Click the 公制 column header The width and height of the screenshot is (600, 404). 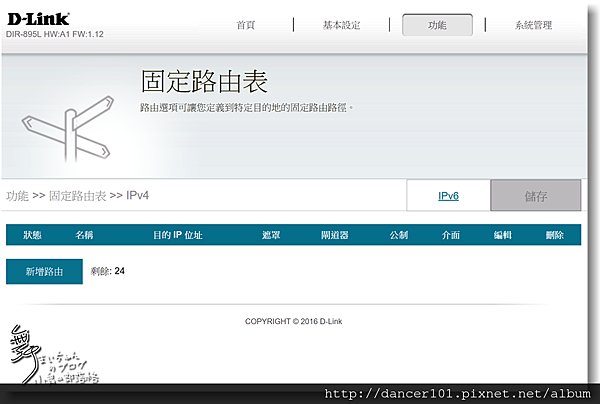[x=399, y=235]
